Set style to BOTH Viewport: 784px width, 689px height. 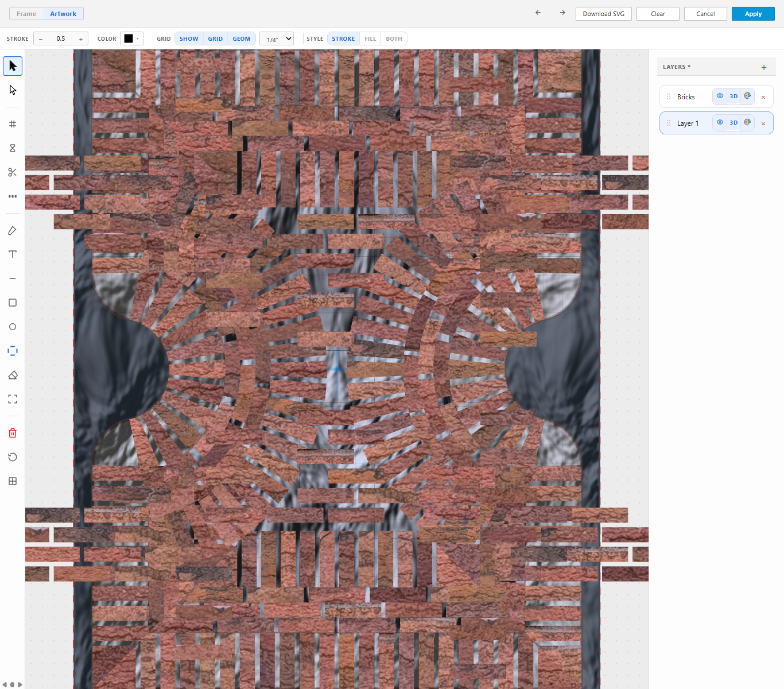pos(394,38)
